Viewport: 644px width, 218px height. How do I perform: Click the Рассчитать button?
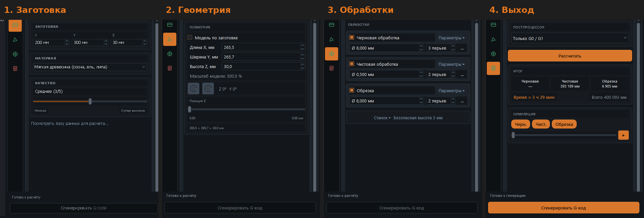point(570,56)
